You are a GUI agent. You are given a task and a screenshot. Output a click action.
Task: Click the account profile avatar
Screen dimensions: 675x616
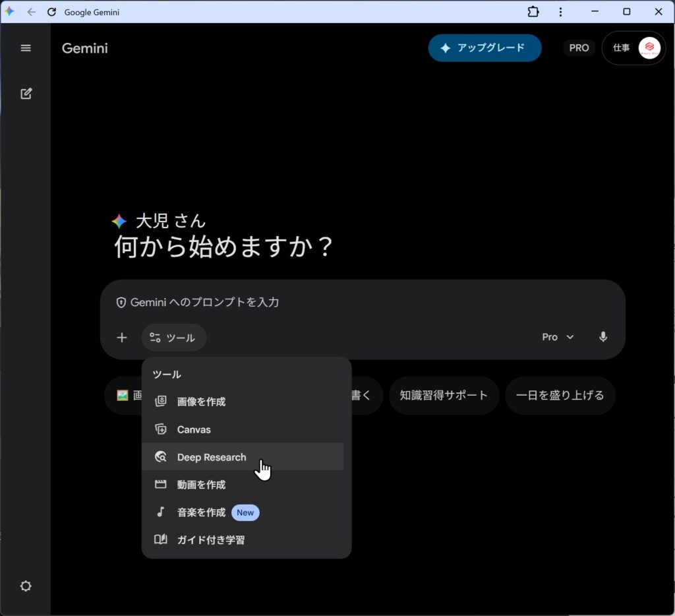(649, 48)
